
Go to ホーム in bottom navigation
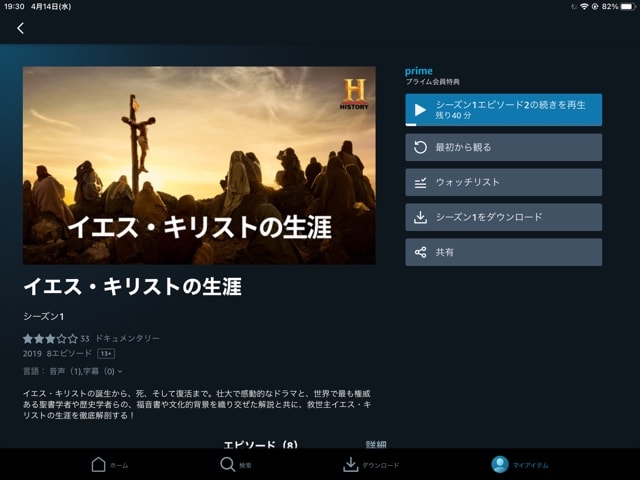coord(109,464)
